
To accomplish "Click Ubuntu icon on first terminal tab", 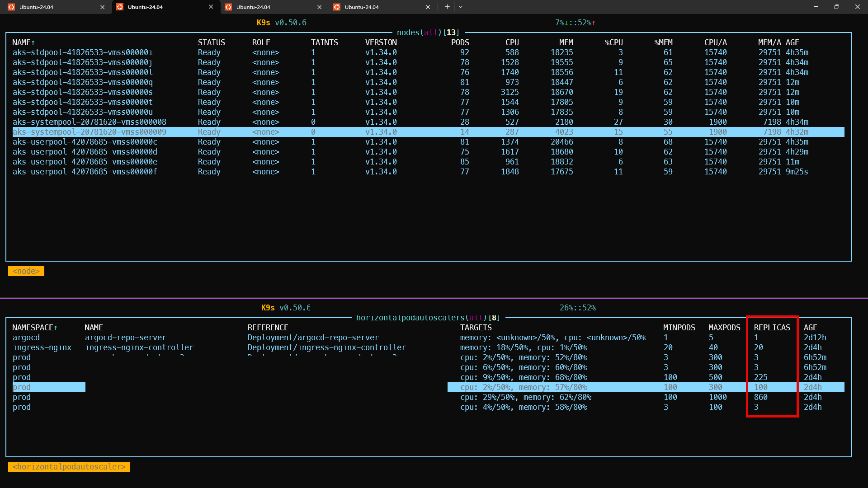I will pyautogui.click(x=11, y=7).
